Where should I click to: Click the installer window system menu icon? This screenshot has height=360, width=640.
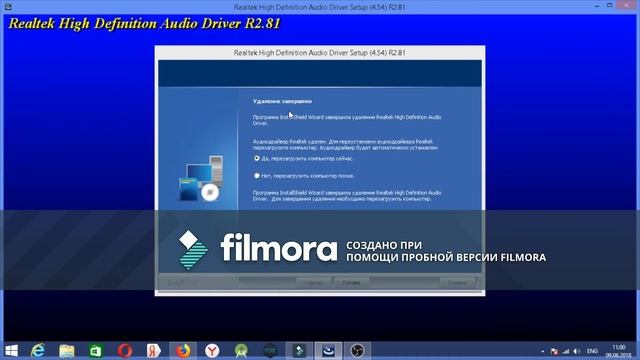[x=8, y=7]
